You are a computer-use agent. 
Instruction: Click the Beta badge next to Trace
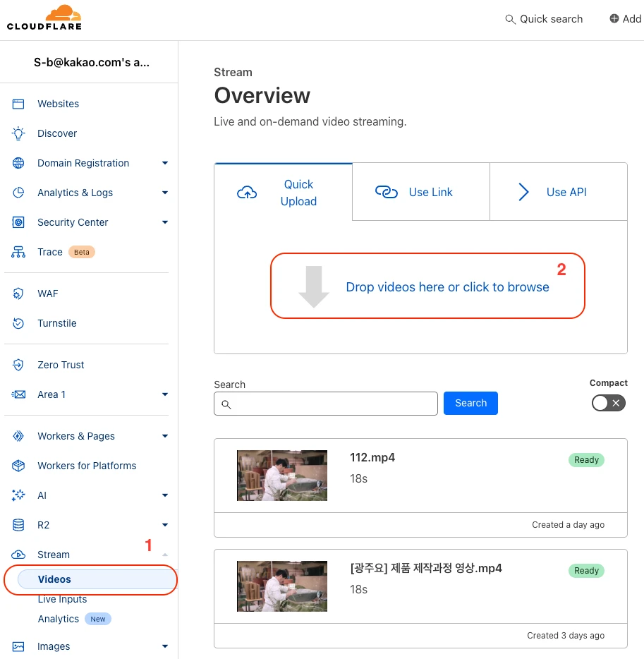pos(82,252)
